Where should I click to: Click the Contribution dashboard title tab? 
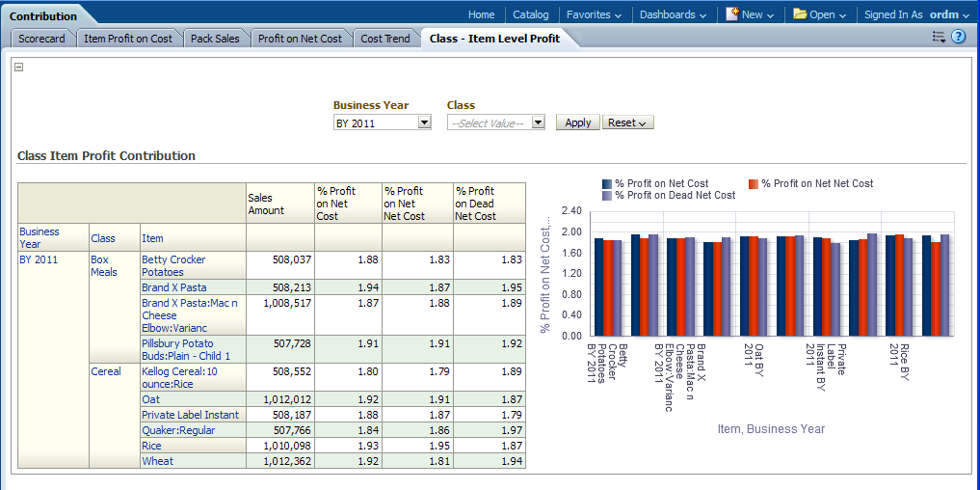[43, 16]
